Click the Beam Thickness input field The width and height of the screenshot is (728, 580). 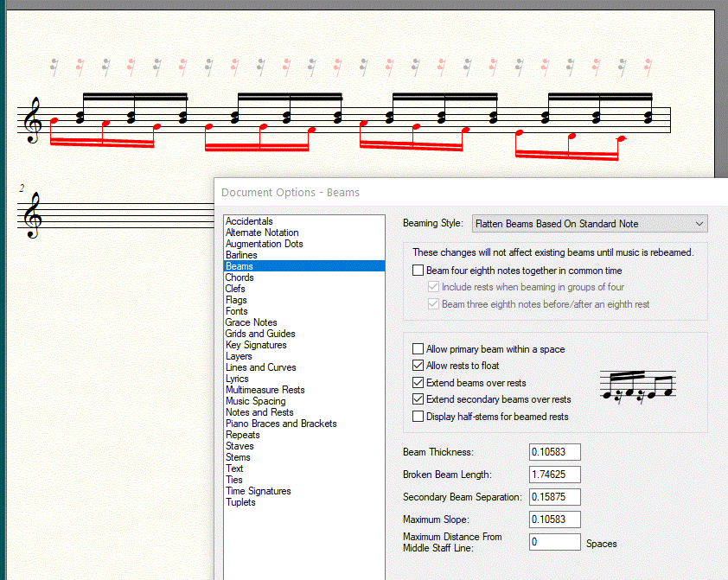(x=554, y=452)
